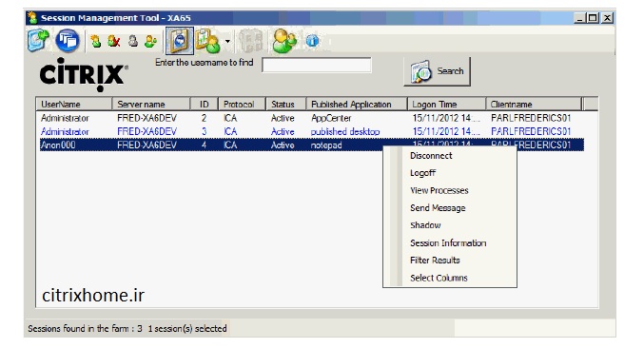Click the user icon with red X

point(113,41)
